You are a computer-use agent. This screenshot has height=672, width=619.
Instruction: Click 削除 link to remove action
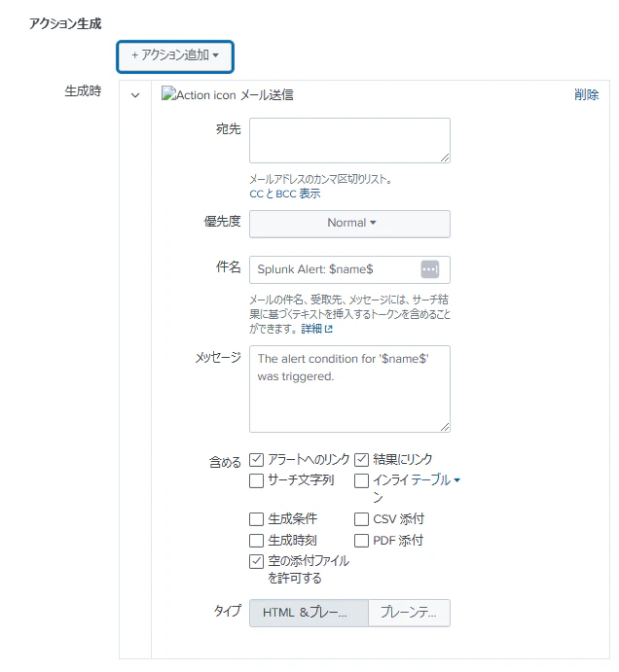click(x=586, y=94)
